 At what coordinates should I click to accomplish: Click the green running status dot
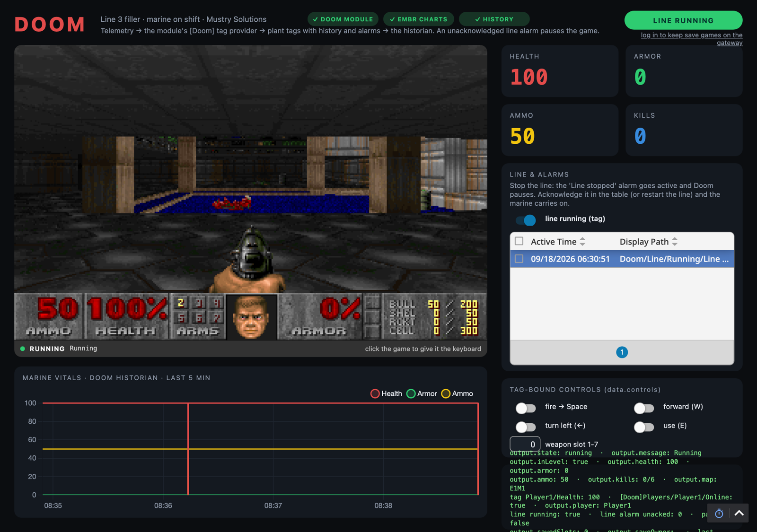[22, 349]
